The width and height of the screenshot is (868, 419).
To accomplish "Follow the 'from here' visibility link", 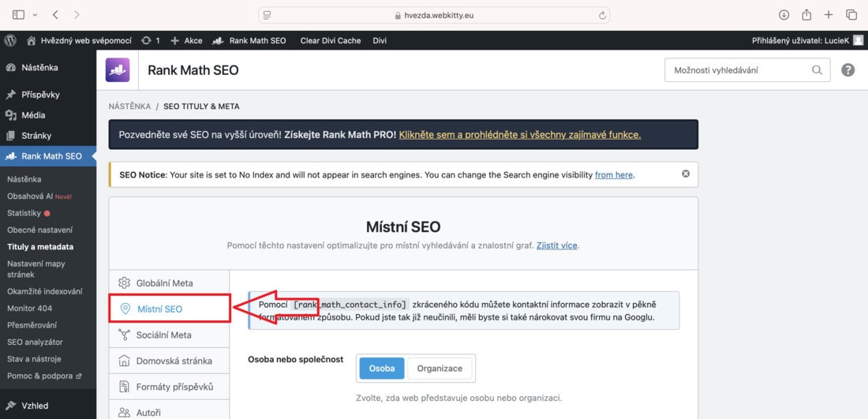I will coord(613,175).
